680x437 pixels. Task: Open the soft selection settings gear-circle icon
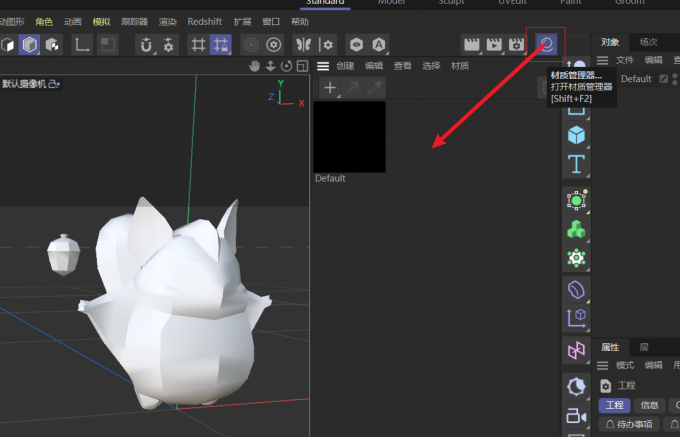click(274, 44)
